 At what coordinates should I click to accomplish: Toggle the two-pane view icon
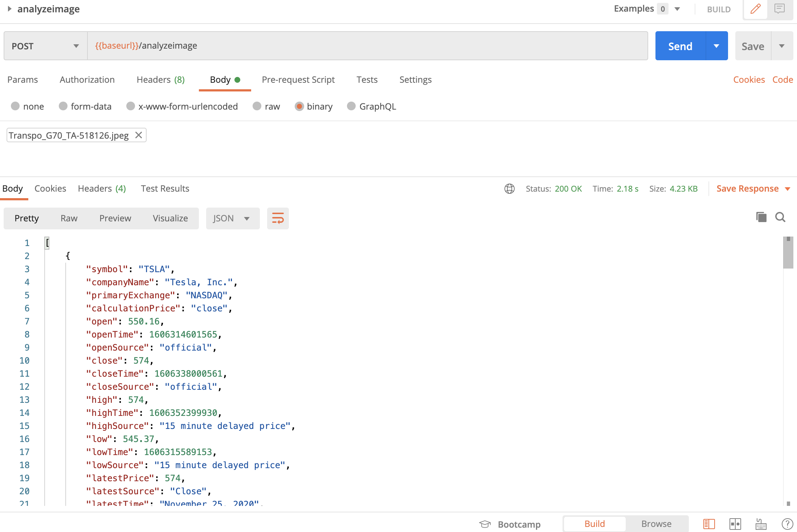(x=735, y=524)
